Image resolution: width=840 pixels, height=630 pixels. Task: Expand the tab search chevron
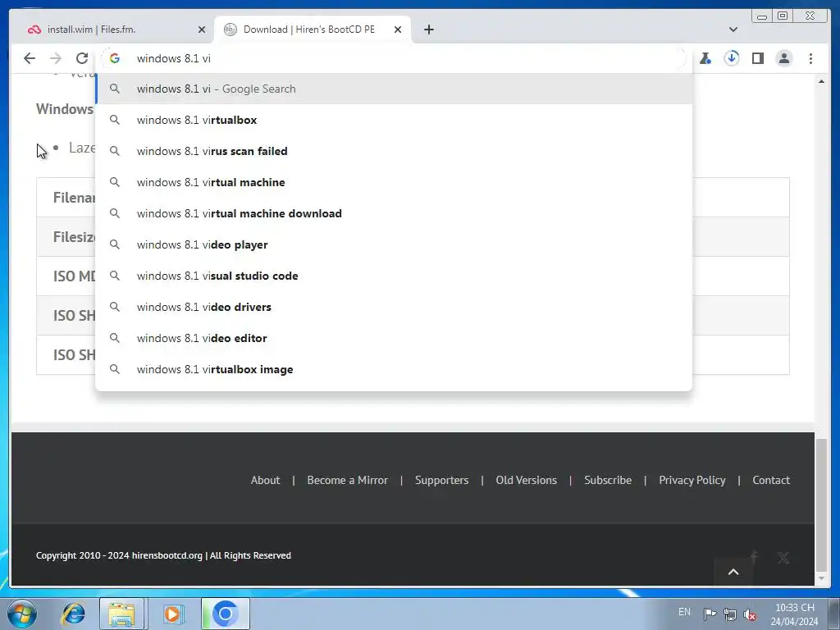[x=733, y=30]
